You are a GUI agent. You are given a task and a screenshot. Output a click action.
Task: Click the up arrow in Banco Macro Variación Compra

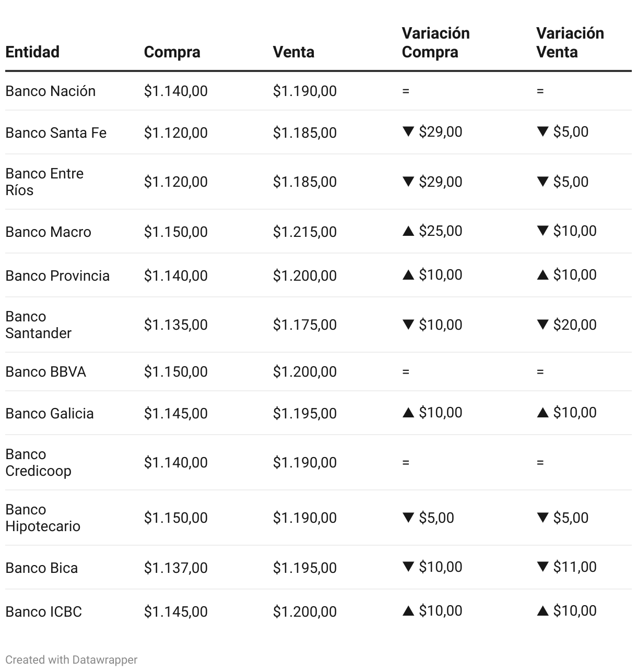408,231
